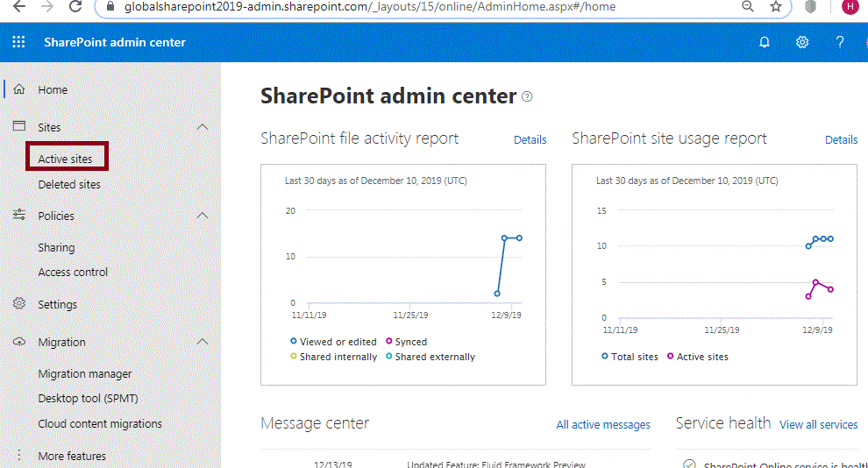Screen dimensions: 868x468
Task: Toggle Shared internally legend series
Action: 333,357
